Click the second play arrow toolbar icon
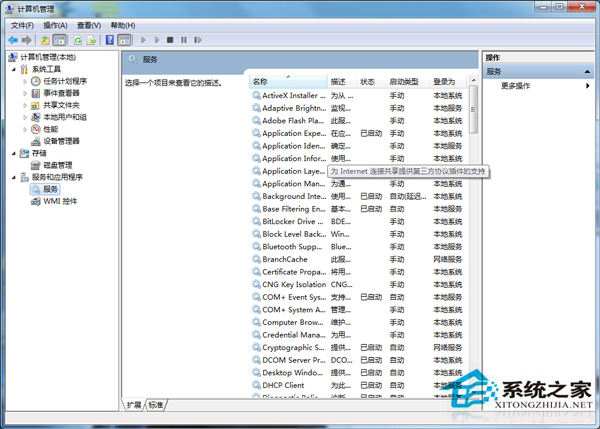Screen dimensions: 600x429 157,40
